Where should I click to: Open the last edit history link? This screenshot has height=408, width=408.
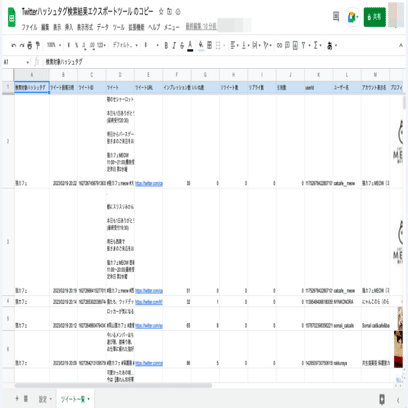(x=201, y=26)
